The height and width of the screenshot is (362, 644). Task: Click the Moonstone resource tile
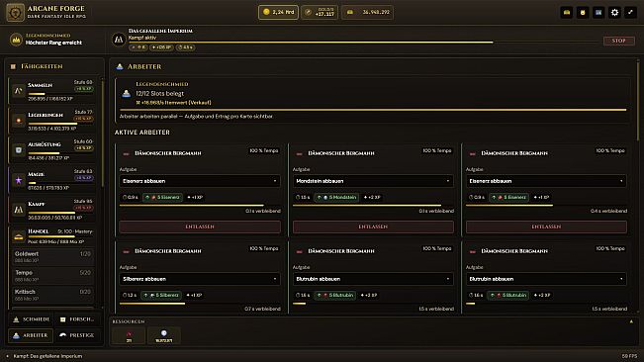[x=164, y=335]
